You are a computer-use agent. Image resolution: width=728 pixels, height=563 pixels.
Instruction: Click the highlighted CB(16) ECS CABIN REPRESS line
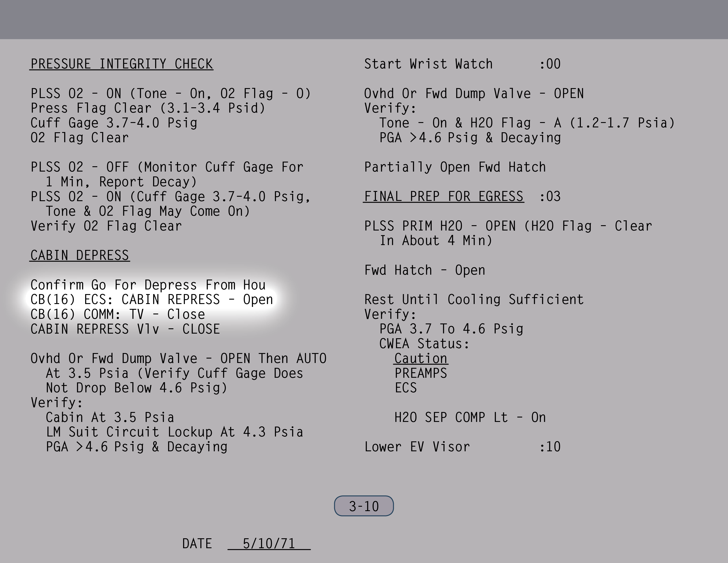[x=152, y=300]
